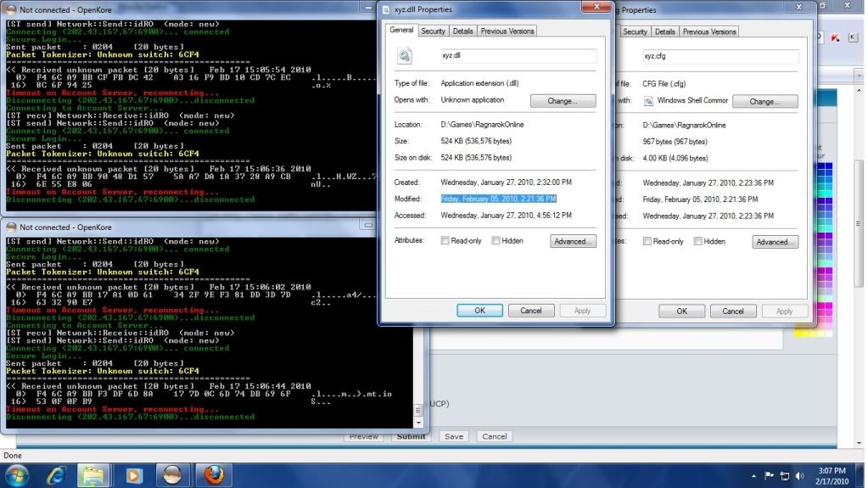Image resolution: width=868 pixels, height=488 pixels.
Task: Switch to OpenKore taskbar icon
Action: tap(172, 476)
